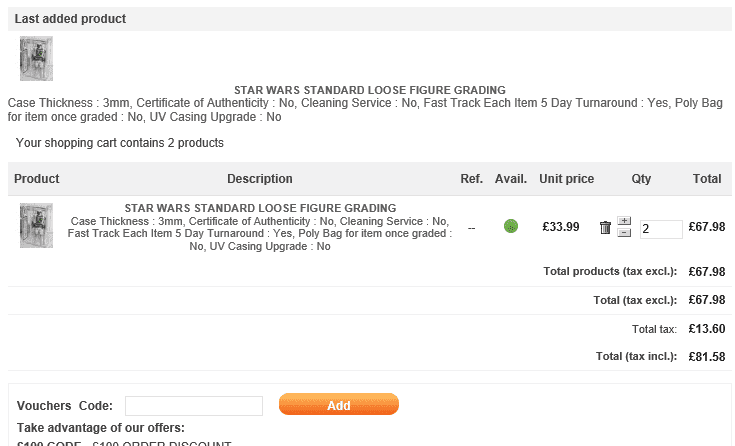Viewport: 735px width, 446px height.
Task: Click the last added product title
Action: pyautogui.click(x=369, y=90)
